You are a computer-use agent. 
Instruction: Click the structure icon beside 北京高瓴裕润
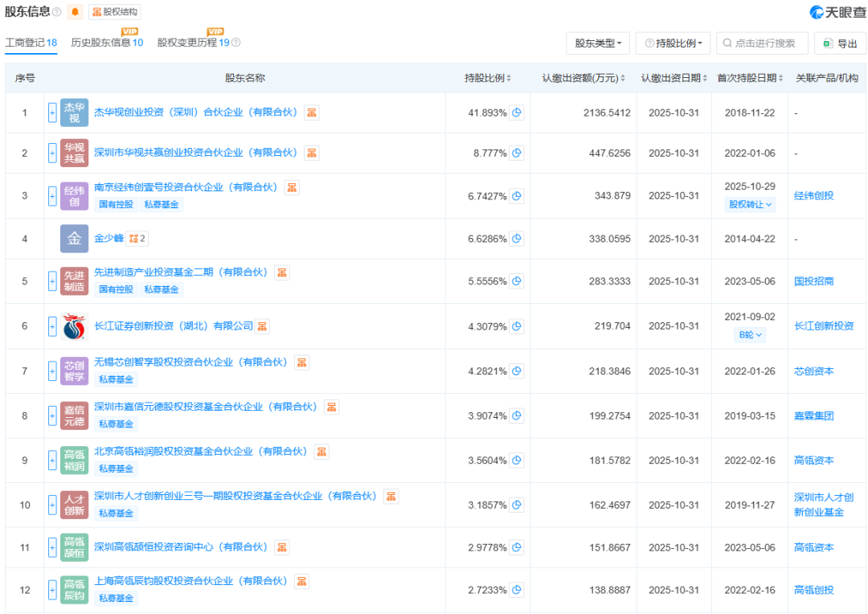321,452
